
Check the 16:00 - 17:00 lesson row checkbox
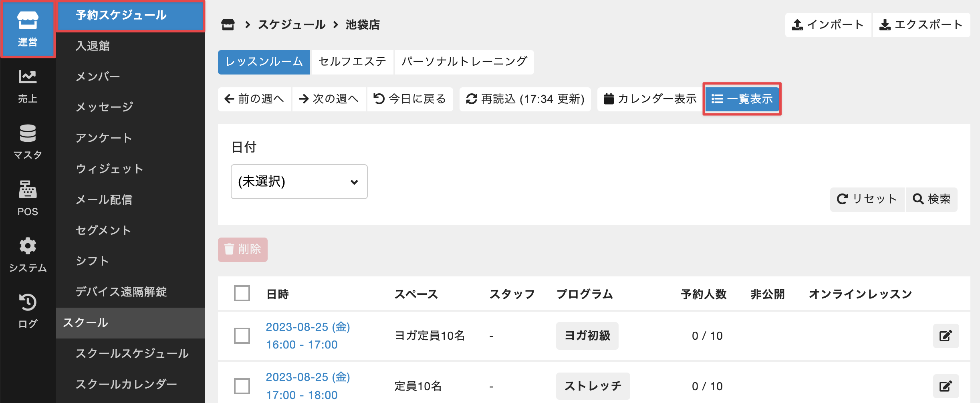pyautogui.click(x=242, y=336)
